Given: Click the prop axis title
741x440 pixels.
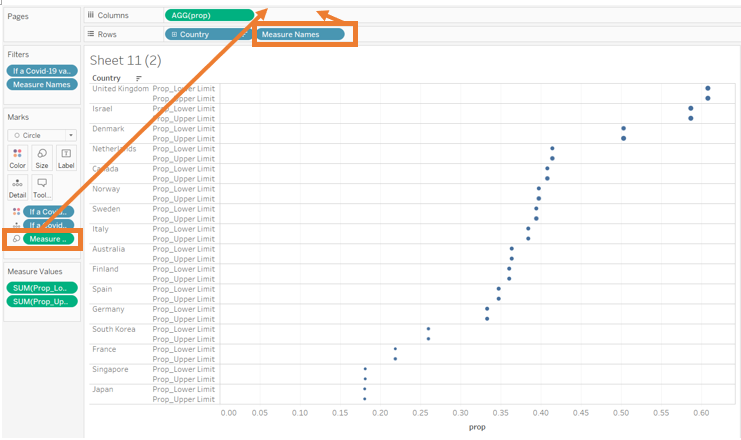Looking at the screenshot, I should click(477, 427).
